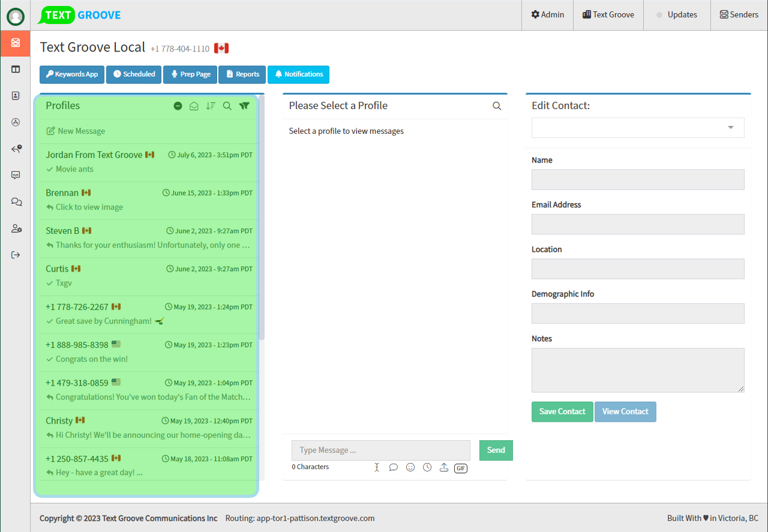Click New Message in the Profiles panel
Screen dimensions: 768x532
click(x=76, y=131)
